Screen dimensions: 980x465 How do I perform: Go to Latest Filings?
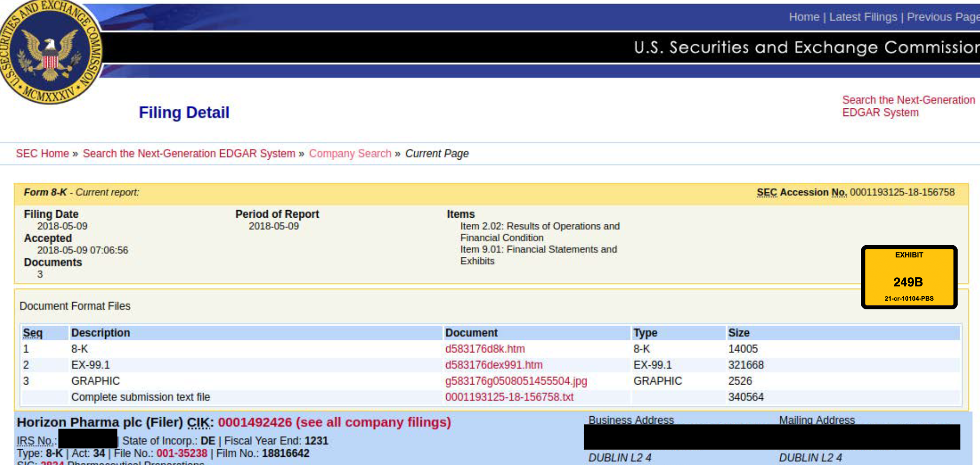863,17
